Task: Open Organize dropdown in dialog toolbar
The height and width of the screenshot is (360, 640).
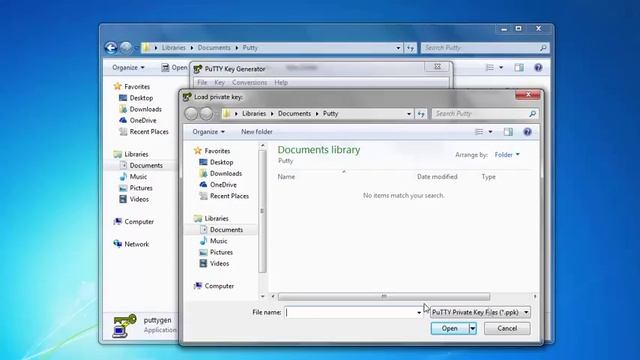Action: [x=209, y=132]
